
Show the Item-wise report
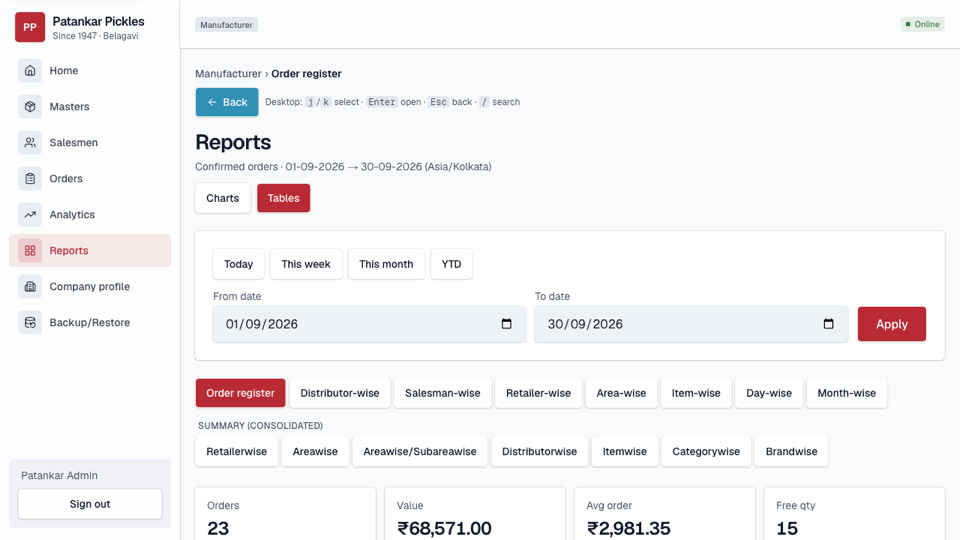click(696, 393)
